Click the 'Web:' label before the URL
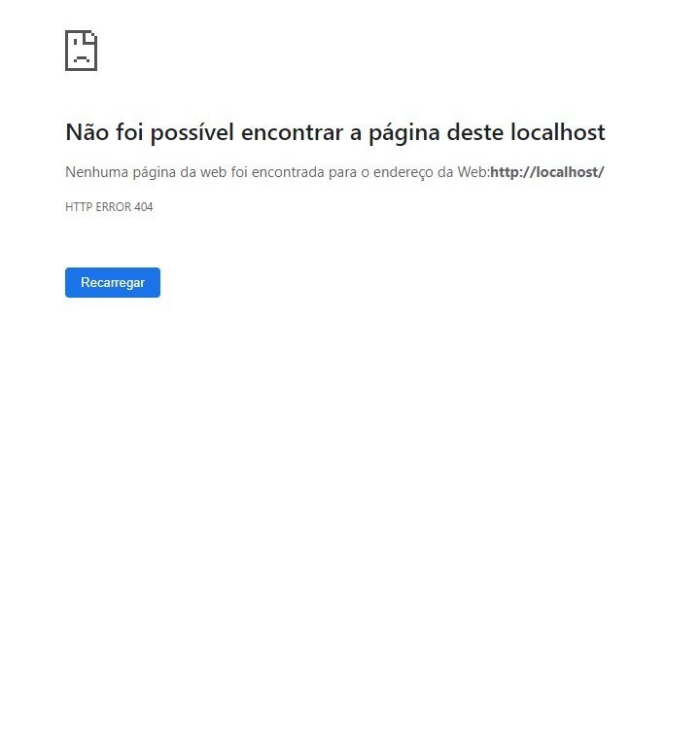 (473, 172)
